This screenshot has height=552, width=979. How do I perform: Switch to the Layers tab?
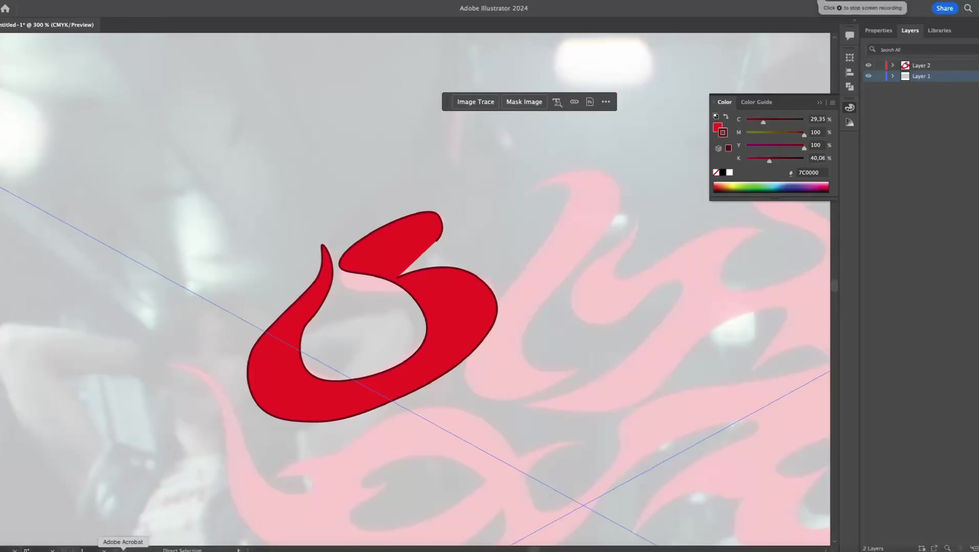[x=910, y=31]
